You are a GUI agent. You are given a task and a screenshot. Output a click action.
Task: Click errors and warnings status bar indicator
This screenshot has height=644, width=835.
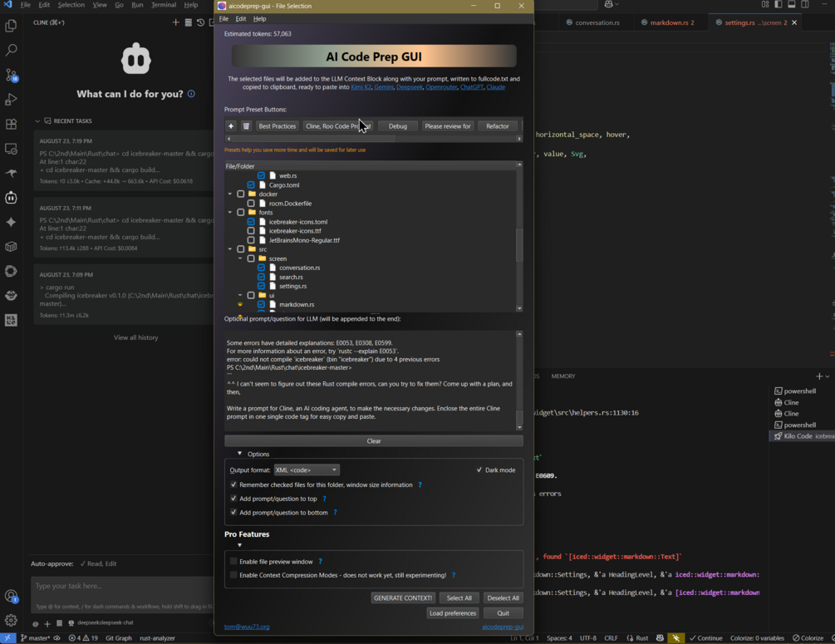click(83, 637)
